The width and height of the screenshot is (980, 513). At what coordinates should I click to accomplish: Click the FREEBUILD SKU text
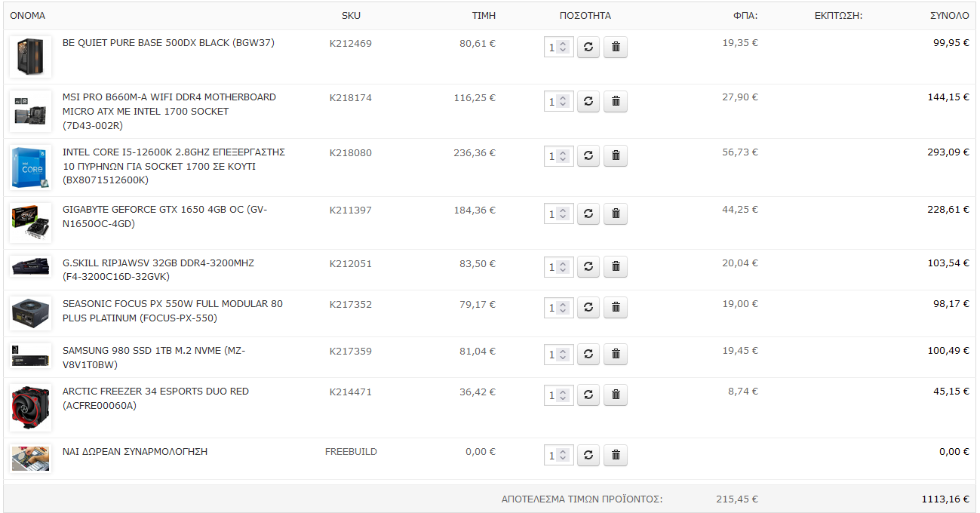tap(351, 452)
